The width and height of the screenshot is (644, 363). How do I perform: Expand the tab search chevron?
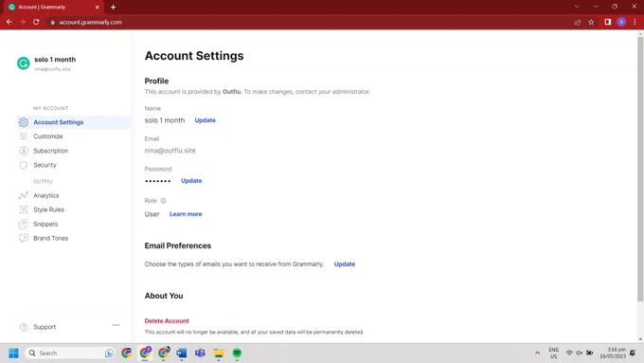coord(577,7)
